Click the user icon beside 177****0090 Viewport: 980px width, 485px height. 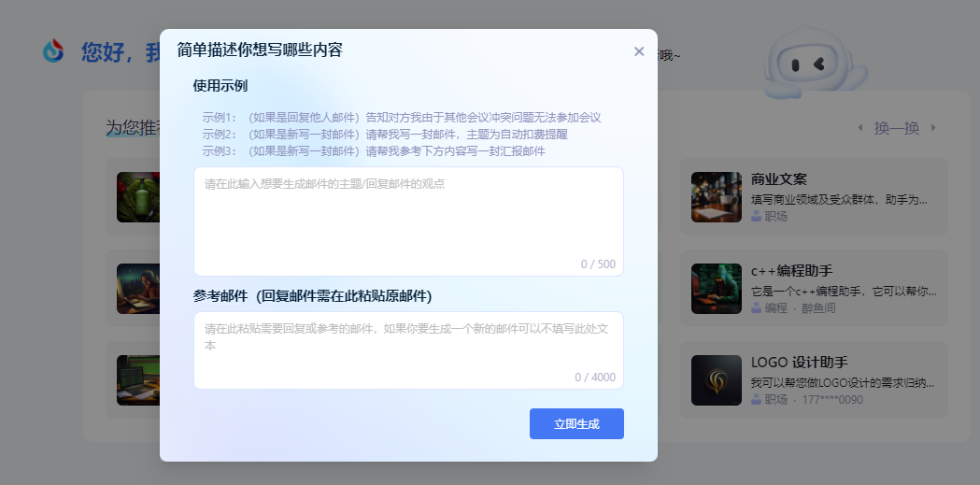click(756, 399)
